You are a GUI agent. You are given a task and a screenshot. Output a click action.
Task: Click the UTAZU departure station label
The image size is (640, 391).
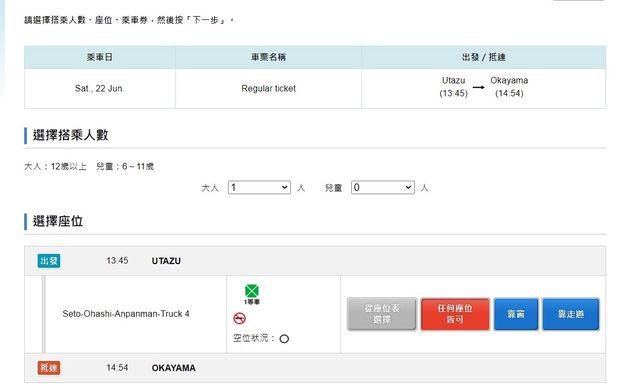[x=166, y=261]
